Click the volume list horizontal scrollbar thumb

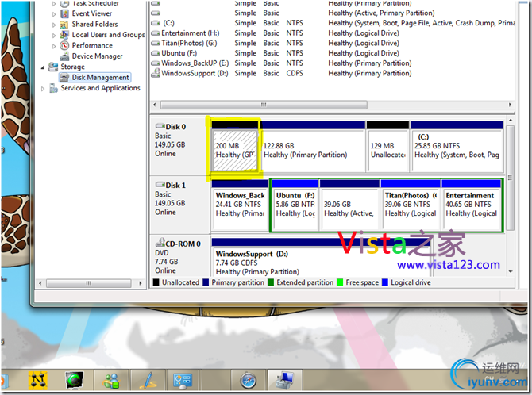[264, 105]
